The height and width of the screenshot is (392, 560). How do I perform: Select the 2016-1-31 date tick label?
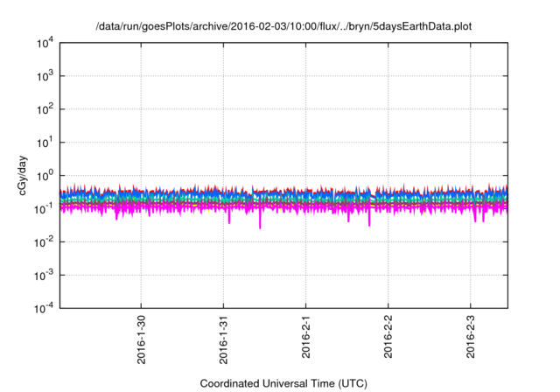(x=224, y=339)
